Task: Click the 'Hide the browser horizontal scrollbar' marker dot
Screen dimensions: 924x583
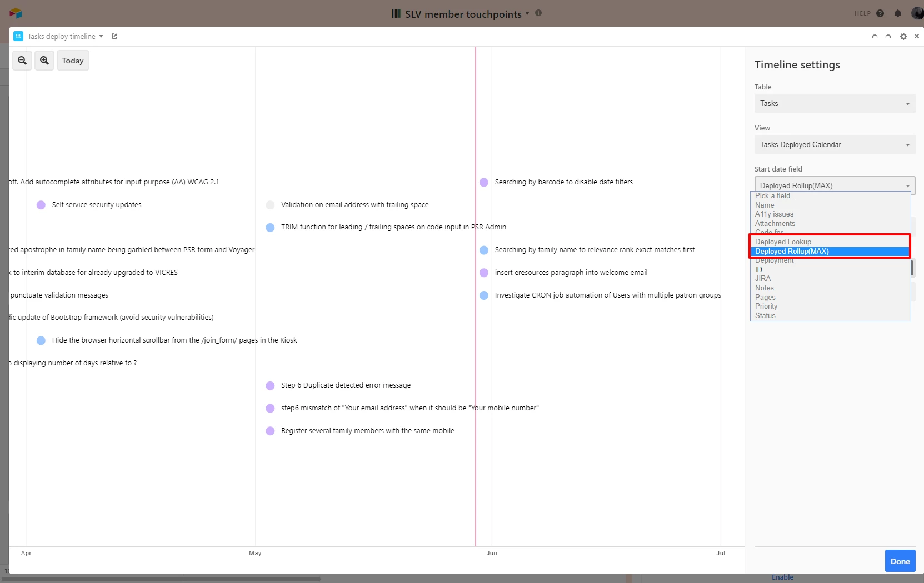Action: click(41, 340)
